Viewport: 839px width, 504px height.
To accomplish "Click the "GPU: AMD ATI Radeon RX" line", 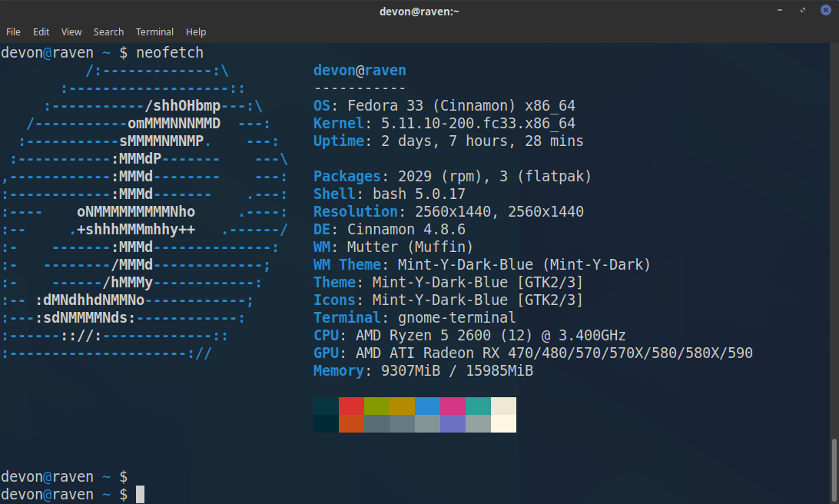I will click(533, 353).
